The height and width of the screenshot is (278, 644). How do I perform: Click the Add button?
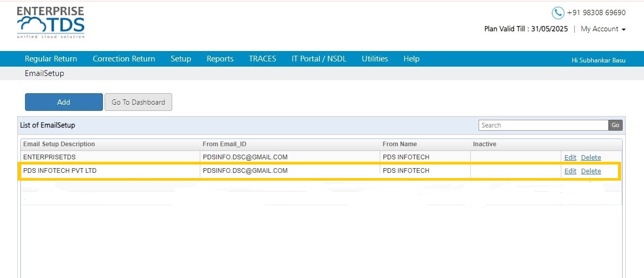pos(64,102)
